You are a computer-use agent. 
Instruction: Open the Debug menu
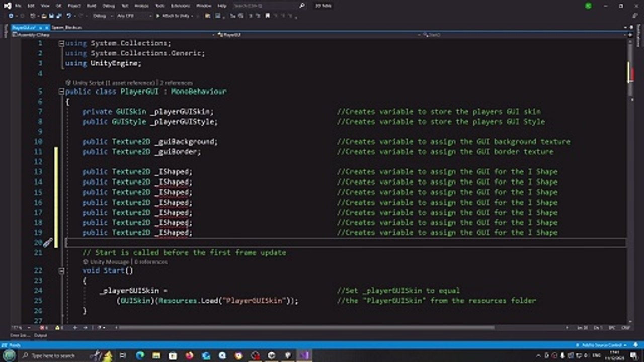pyautogui.click(x=108, y=6)
